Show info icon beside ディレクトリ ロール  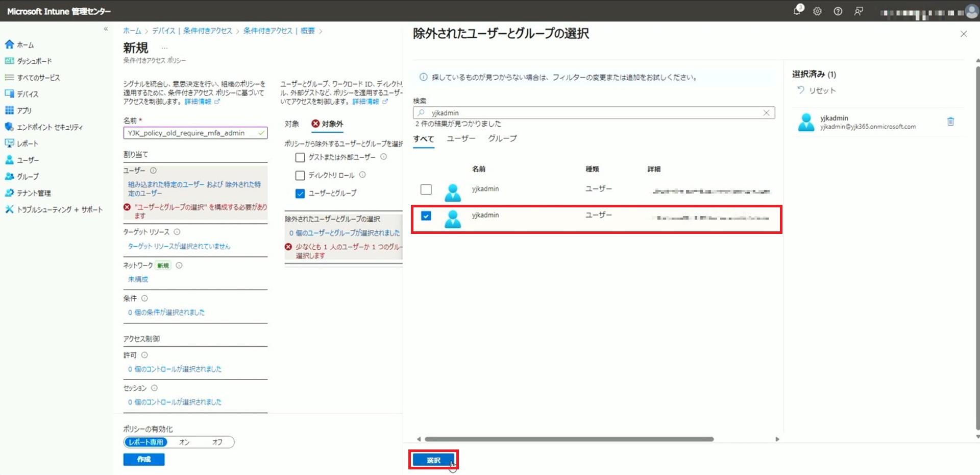[x=362, y=175]
